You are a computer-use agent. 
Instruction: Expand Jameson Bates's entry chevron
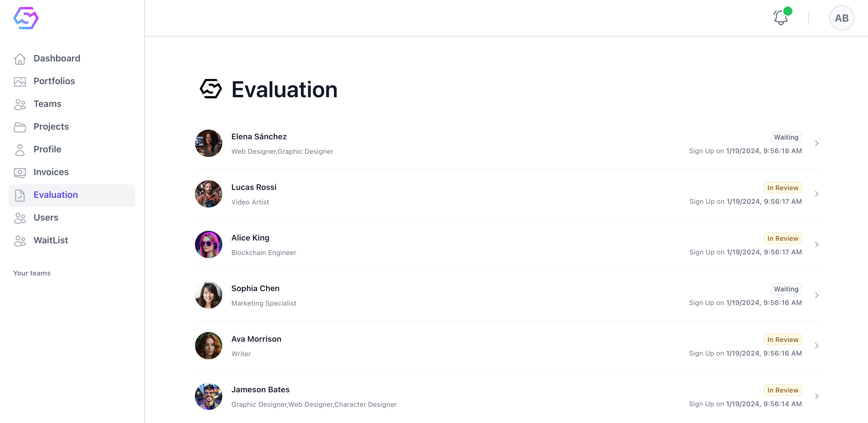pos(817,396)
